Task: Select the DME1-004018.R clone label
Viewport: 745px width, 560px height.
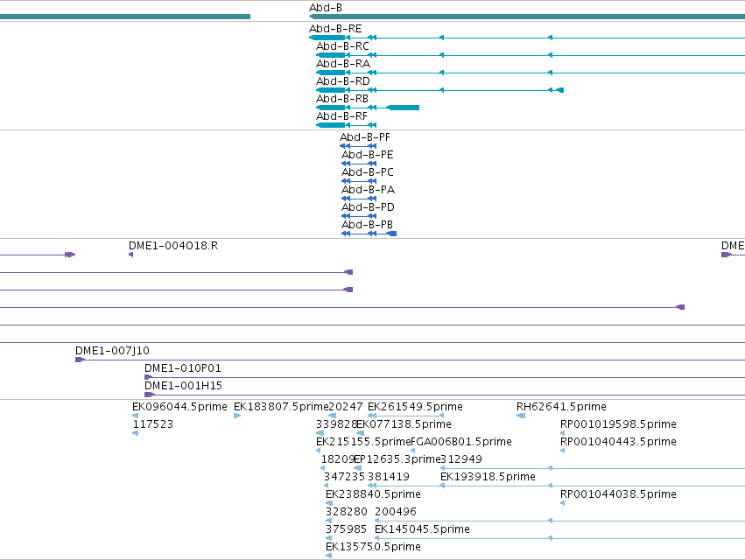Action: coord(173,246)
